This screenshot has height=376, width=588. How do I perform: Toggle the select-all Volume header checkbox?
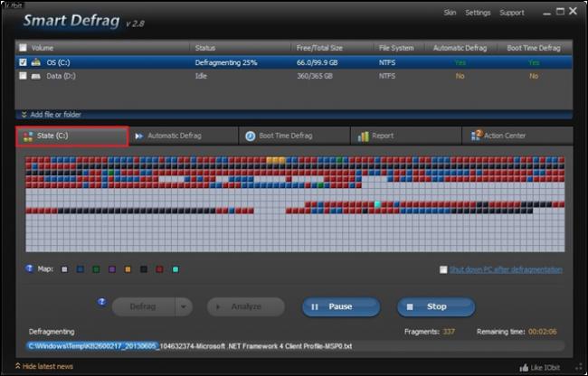coord(23,48)
